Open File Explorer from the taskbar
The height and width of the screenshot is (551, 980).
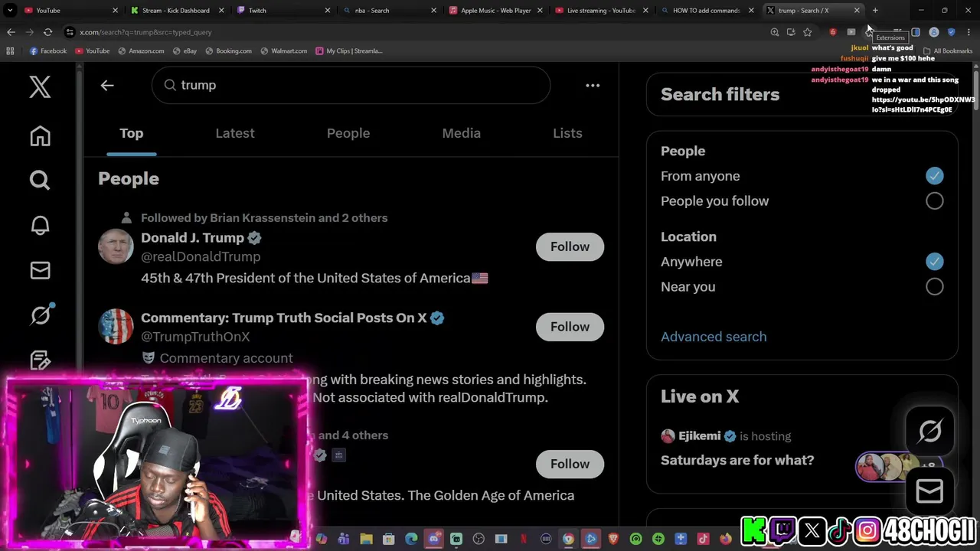(366, 539)
